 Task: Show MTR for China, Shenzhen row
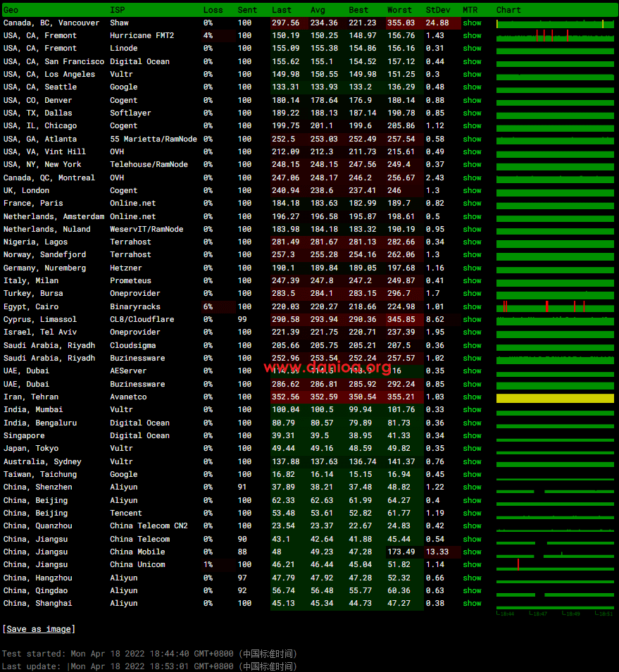tap(472, 487)
